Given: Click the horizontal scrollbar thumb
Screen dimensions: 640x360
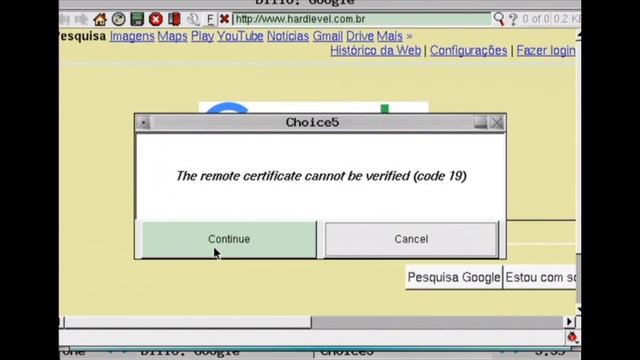Looking at the screenshot, I should click(188, 322).
